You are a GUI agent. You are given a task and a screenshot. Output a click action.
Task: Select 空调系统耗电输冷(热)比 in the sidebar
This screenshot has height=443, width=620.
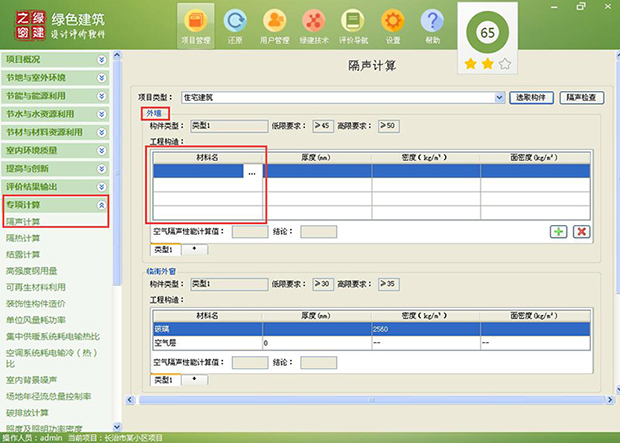[x=51, y=358]
